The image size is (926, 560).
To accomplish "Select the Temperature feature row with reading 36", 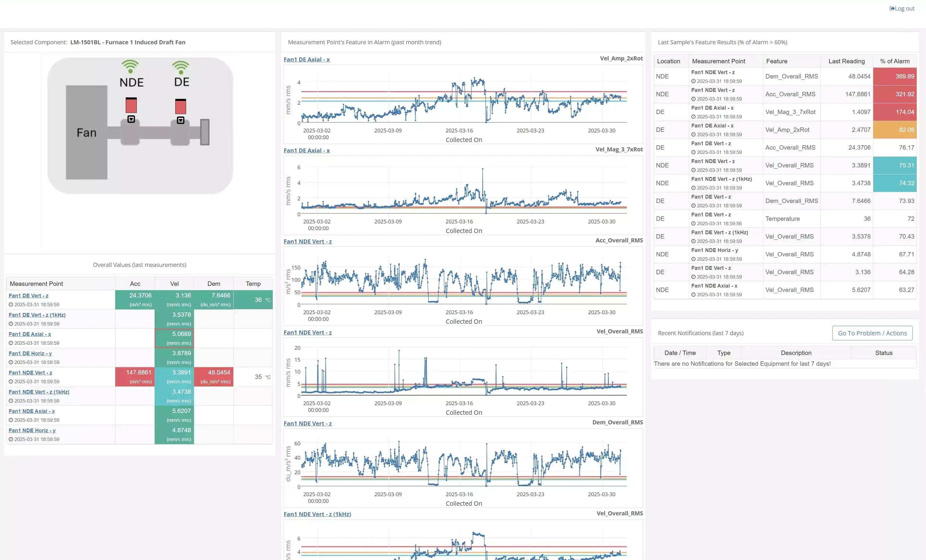I will pos(785,219).
